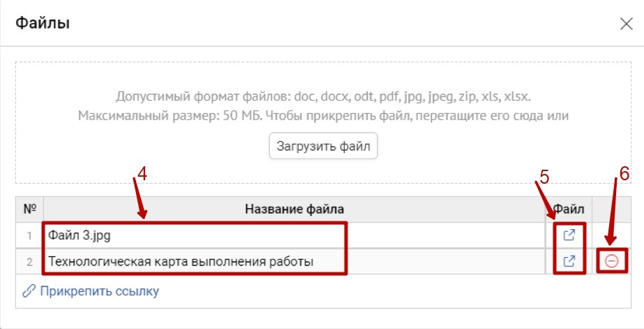Click the Прикрепить ссылку link text
The height and width of the screenshot is (329, 644).
[99, 291]
